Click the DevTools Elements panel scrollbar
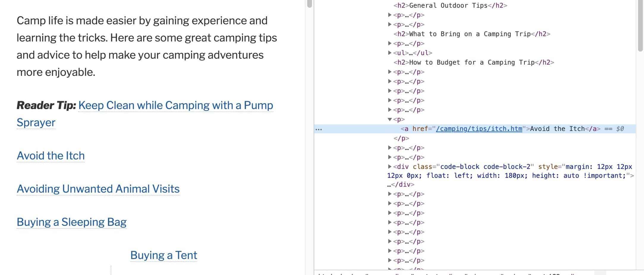 click(640, 27)
